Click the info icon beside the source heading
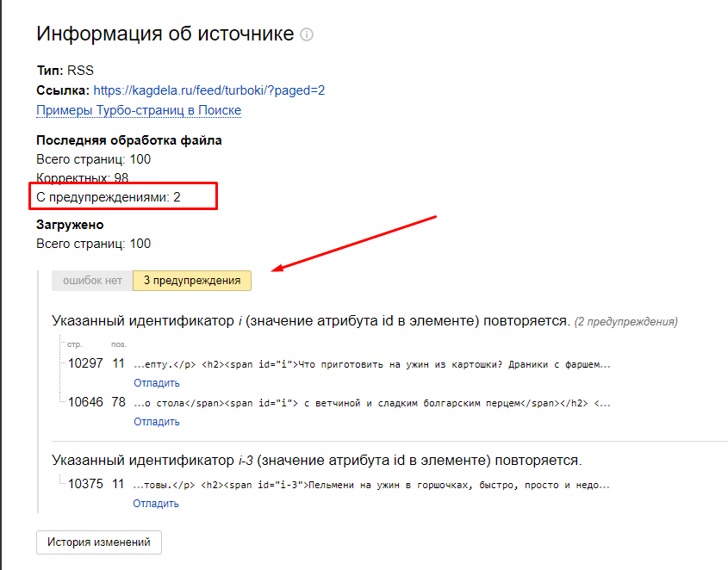The image size is (728, 570). point(307,35)
